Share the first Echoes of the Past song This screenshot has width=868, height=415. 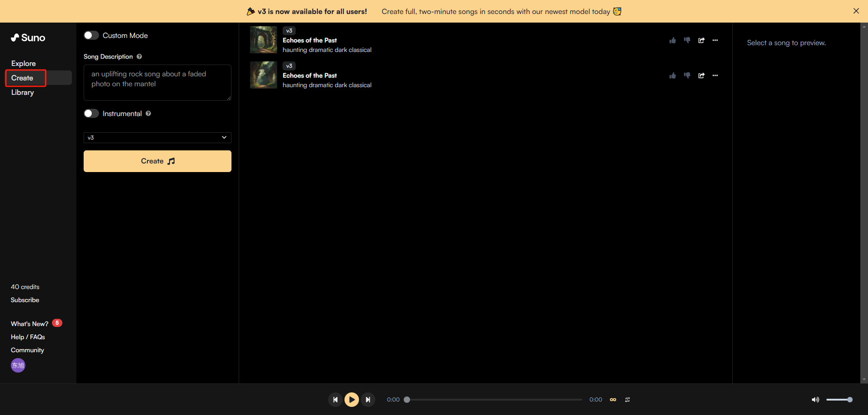(701, 40)
